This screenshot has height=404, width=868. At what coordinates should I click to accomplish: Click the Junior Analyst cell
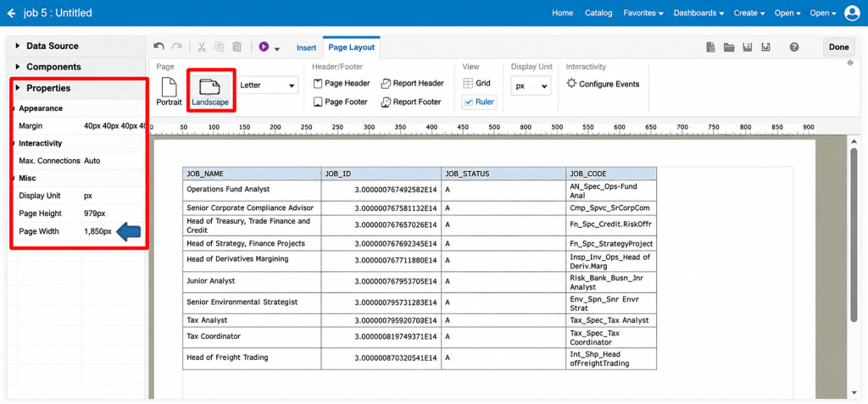[251, 282]
